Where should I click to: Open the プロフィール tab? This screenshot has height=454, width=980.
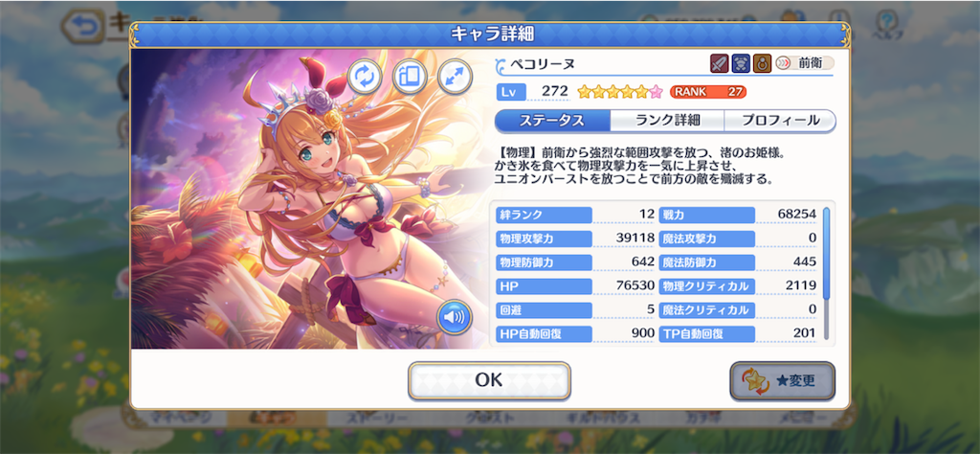tap(780, 121)
